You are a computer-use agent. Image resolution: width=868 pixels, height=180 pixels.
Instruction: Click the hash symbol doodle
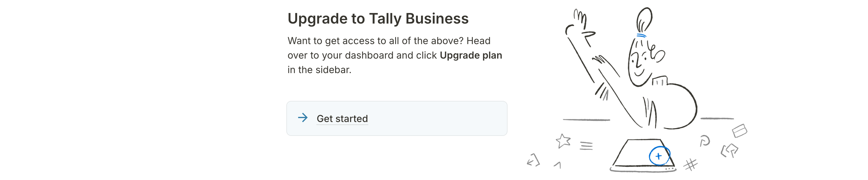click(x=690, y=165)
